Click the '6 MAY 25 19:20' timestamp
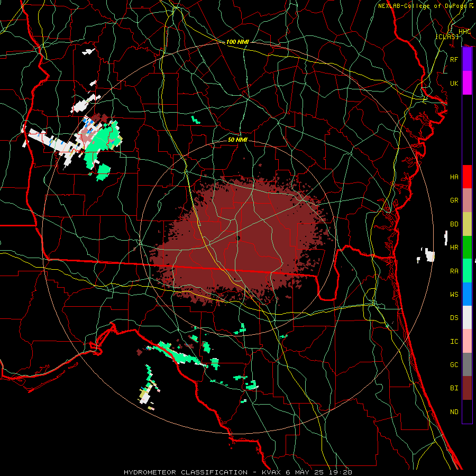 (318, 472)
